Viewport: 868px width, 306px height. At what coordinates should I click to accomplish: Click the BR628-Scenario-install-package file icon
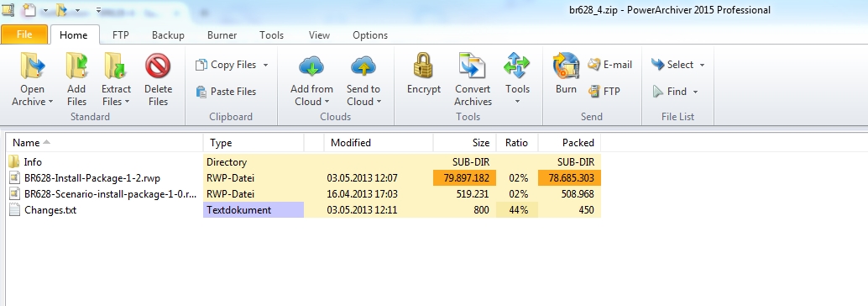coord(14,194)
